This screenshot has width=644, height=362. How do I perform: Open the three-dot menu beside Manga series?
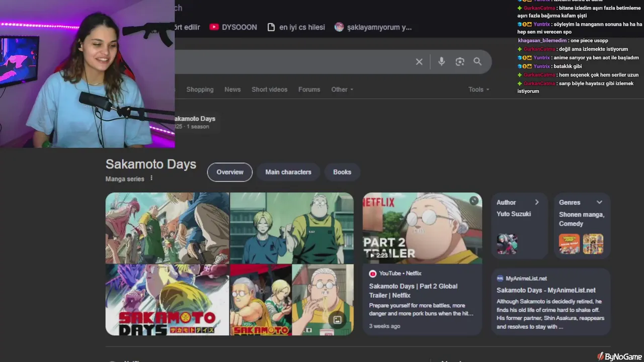pos(151,178)
